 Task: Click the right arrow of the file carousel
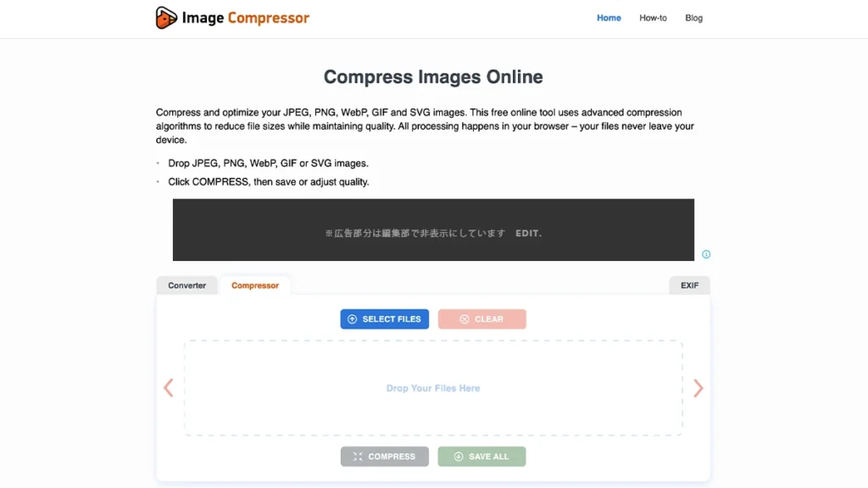coord(698,388)
